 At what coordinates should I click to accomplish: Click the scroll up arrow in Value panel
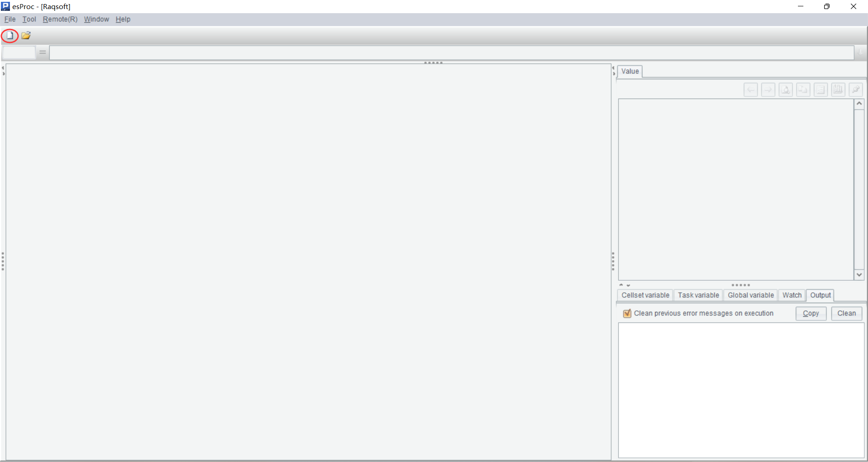[x=859, y=104]
